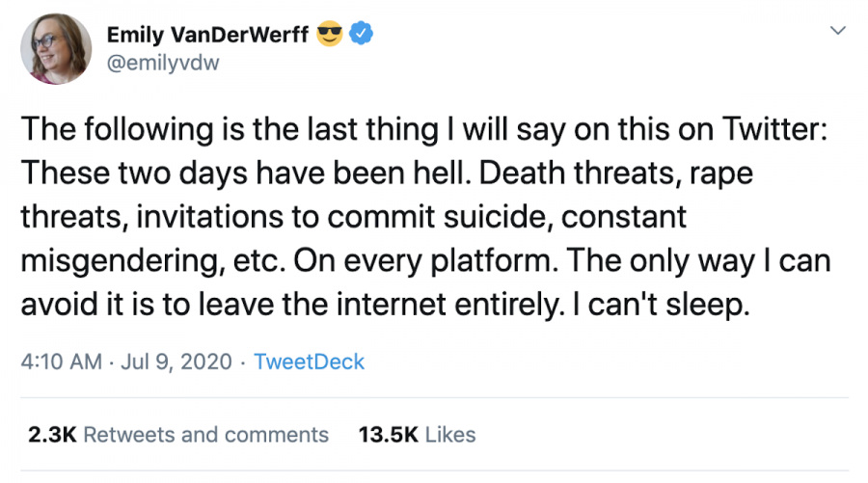Image resolution: width=868 pixels, height=483 pixels.
Task: Open the 2.3K retweets count
Action: pos(52,435)
